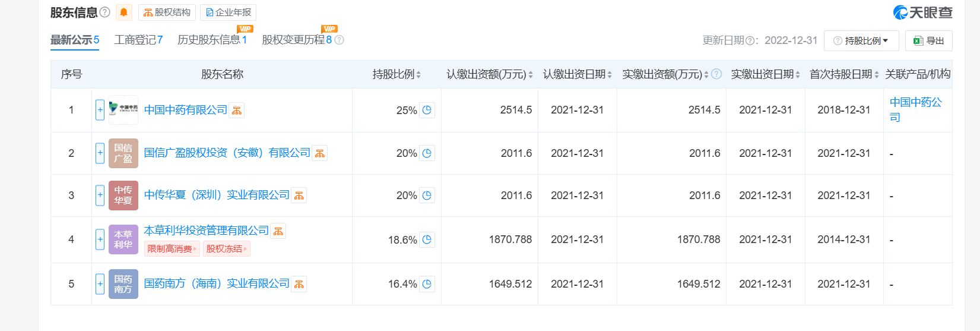The width and height of the screenshot is (980, 331).
Task: Click the 导出 export button
Action: (929, 41)
